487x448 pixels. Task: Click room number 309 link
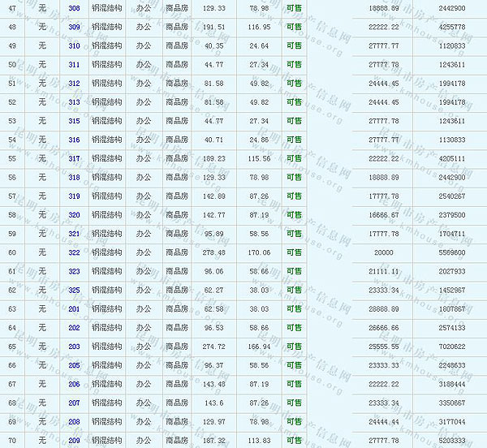74,27
